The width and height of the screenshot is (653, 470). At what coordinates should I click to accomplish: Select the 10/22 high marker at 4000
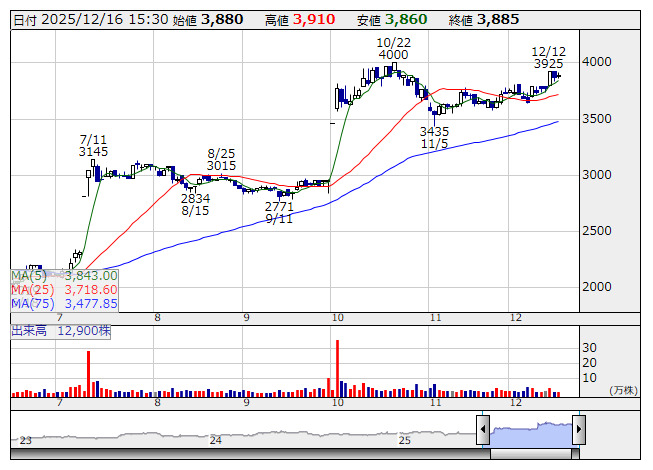[x=393, y=55]
